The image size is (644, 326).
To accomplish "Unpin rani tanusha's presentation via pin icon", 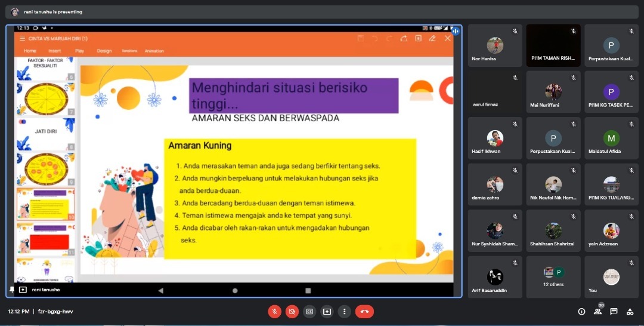I will 12,290.
